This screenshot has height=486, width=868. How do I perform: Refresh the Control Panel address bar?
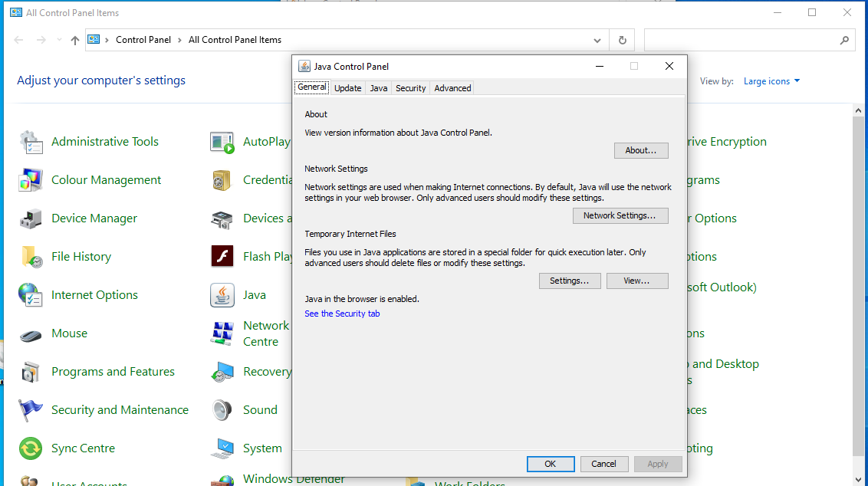point(622,41)
